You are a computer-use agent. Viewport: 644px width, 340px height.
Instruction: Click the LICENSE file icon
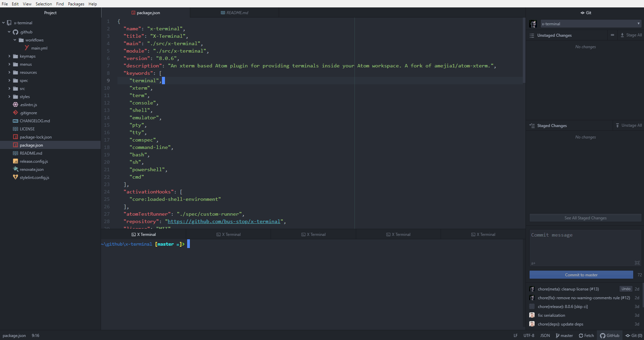coord(15,129)
